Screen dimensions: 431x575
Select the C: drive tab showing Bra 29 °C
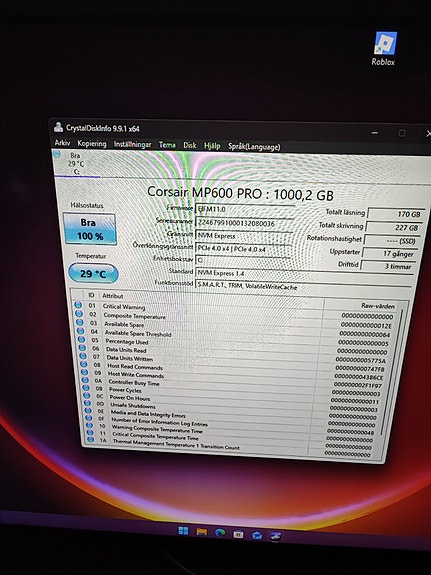click(x=76, y=164)
